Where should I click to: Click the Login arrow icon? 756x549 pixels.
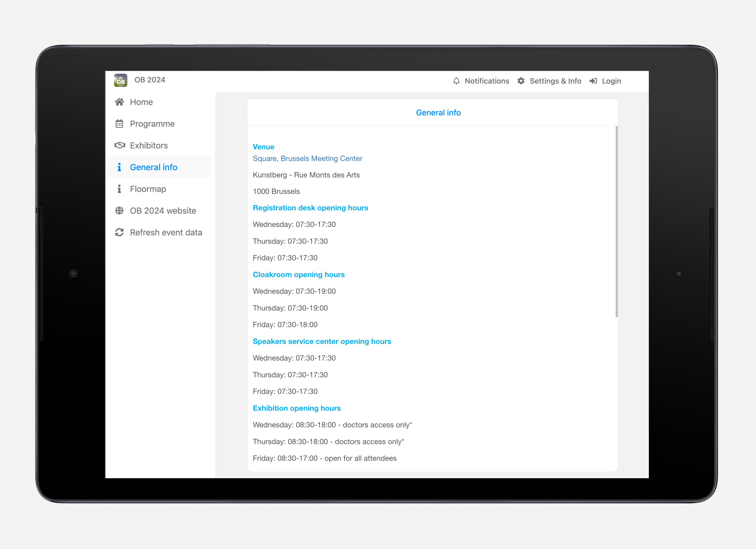(x=593, y=81)
